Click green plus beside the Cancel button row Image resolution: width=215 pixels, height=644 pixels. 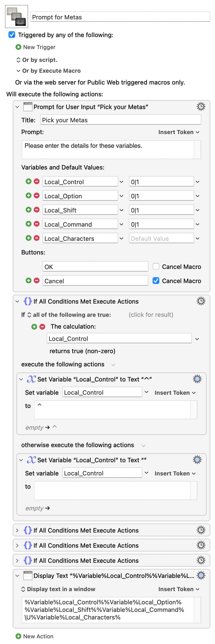29,280
